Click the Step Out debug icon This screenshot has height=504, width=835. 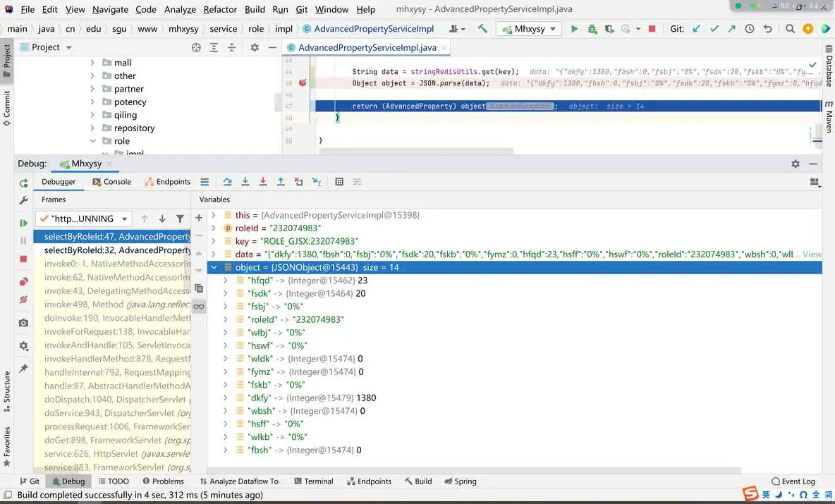[281, 182]
